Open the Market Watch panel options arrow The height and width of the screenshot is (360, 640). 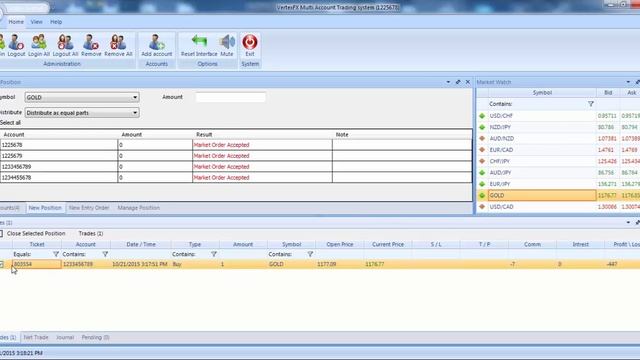pos(628,82)
